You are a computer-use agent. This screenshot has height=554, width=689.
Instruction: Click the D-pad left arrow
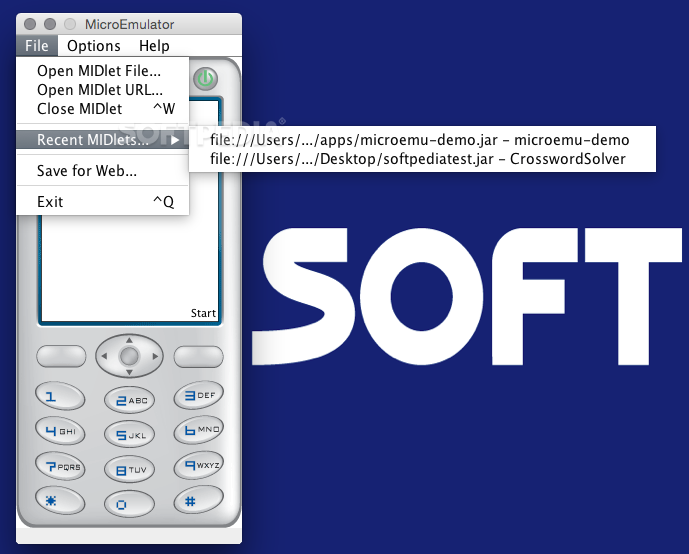[104, 356]
